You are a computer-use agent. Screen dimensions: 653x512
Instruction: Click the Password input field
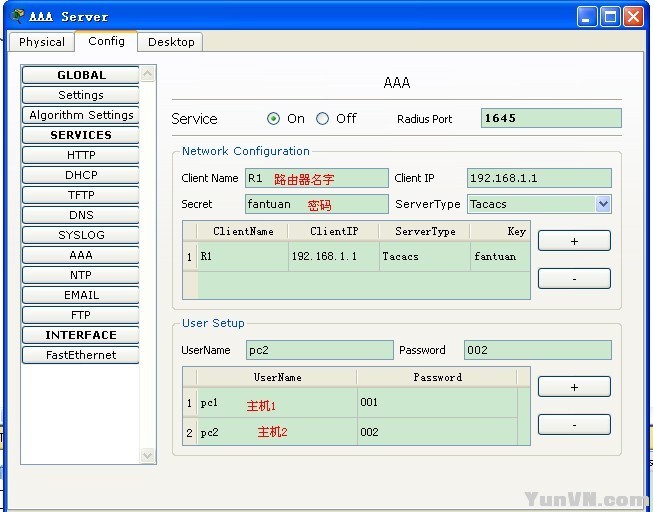pyautogui.click(x=538, y=350)
